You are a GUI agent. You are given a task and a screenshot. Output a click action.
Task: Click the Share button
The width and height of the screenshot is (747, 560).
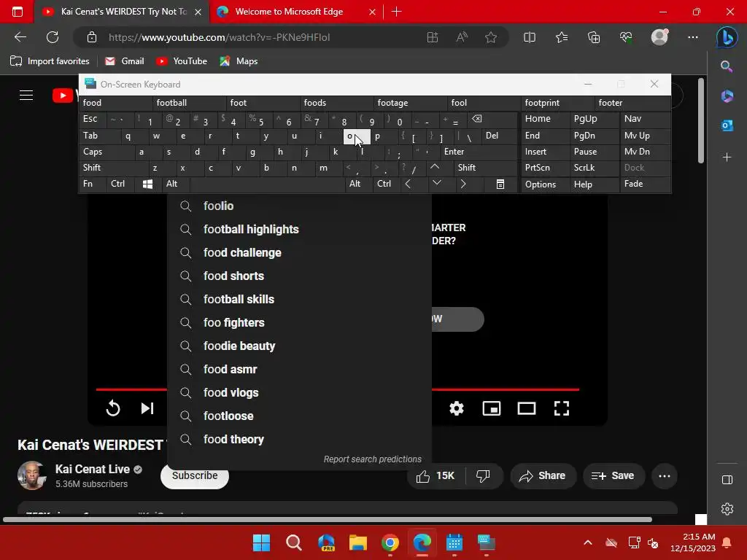point(543,475)
